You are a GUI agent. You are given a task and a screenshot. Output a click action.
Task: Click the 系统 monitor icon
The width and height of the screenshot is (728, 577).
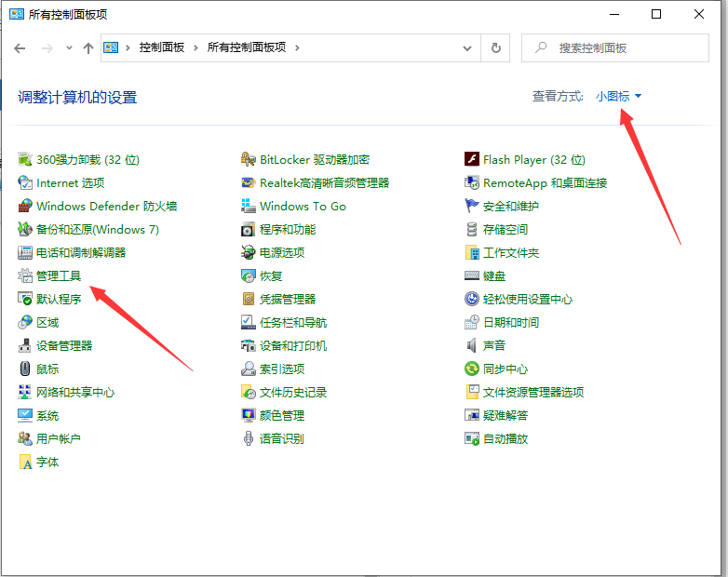pos(24,415)
